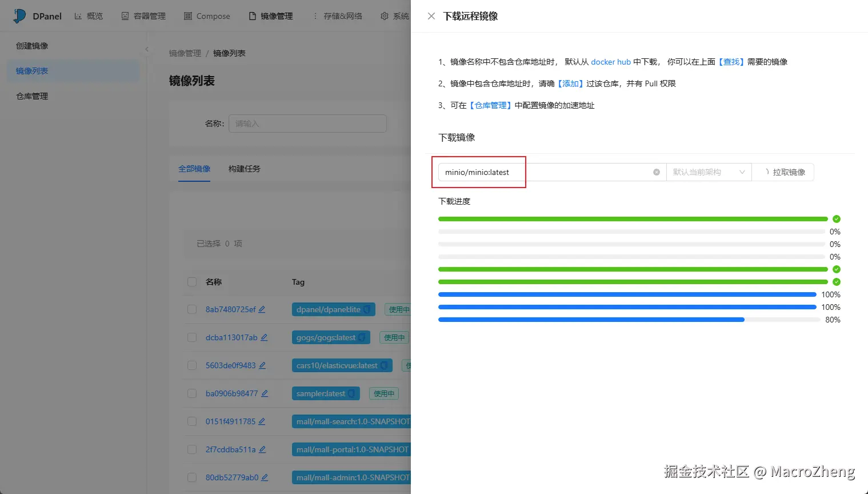Open the 默认当前架构 architecture dropdown

pyautogui.click(x=709, y=172)
